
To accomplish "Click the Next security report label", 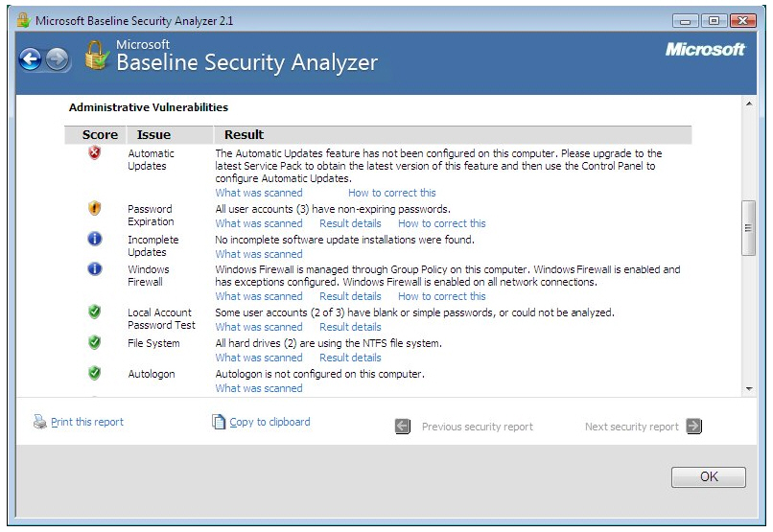I will click(631, 427).
